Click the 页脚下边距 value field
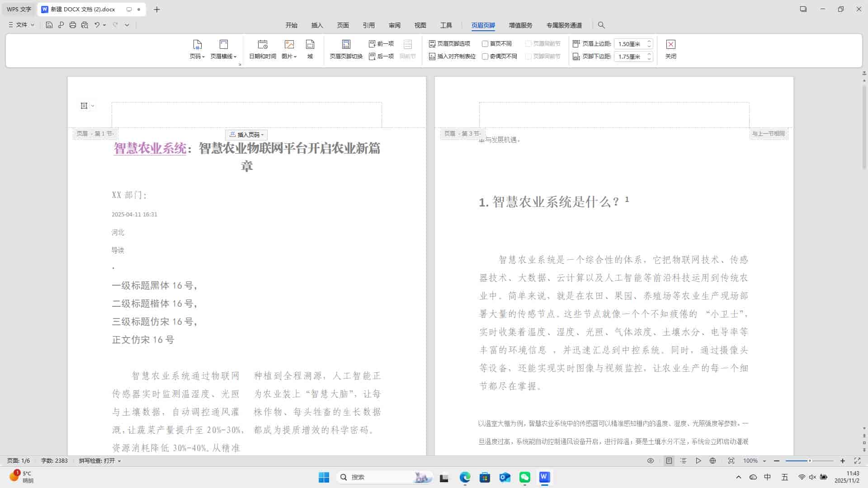The height and width of the screenshot is (488, 868). coord(630,56)
